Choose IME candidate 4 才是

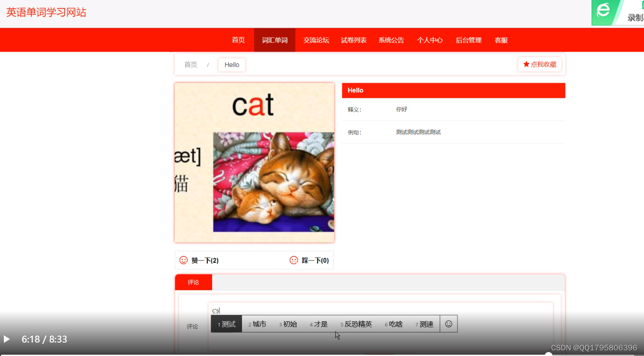pos(319,324)
